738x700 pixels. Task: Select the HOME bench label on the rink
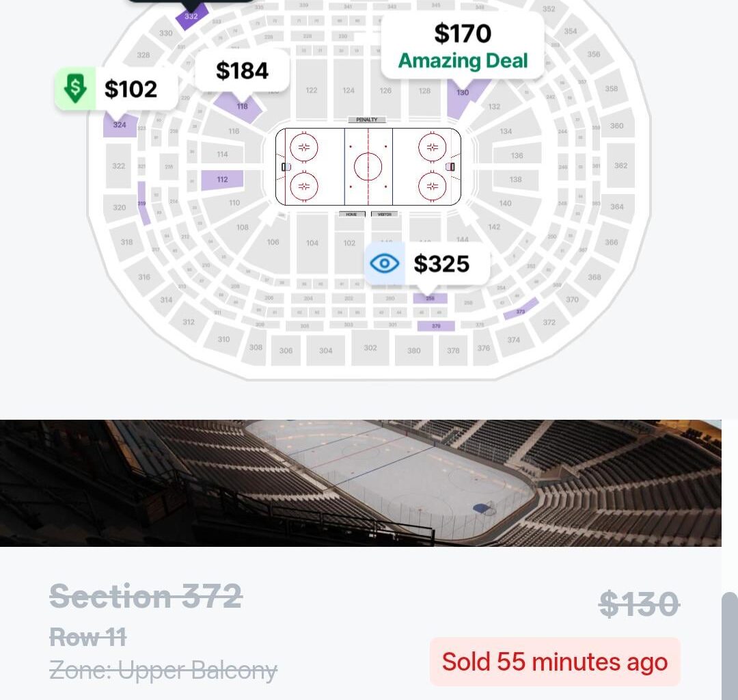351,213
